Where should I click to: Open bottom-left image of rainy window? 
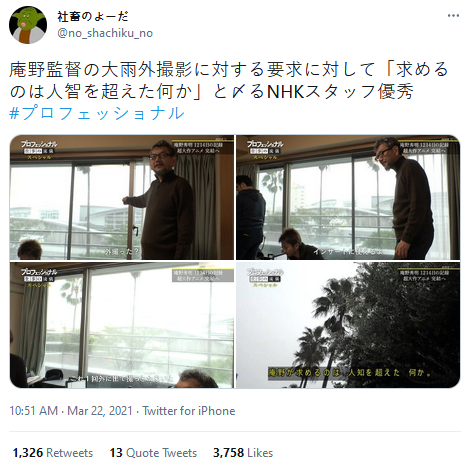click(x=122, y=325)
